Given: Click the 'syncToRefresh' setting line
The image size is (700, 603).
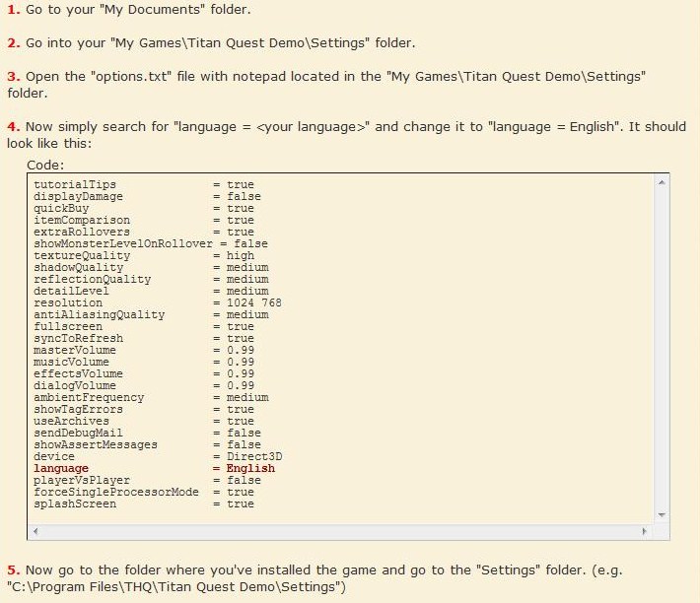Looking at the screenshot, I should pos(144,339).
